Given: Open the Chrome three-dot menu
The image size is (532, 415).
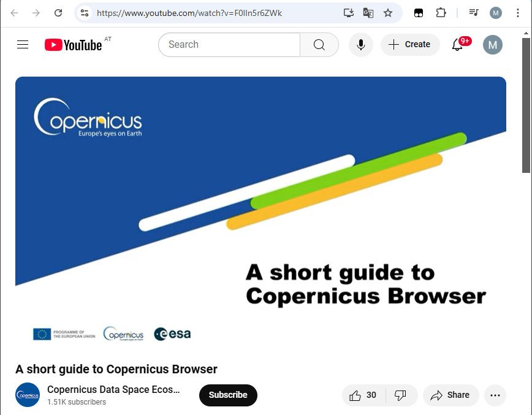Looking at the screenshot, I should [518, 13].
